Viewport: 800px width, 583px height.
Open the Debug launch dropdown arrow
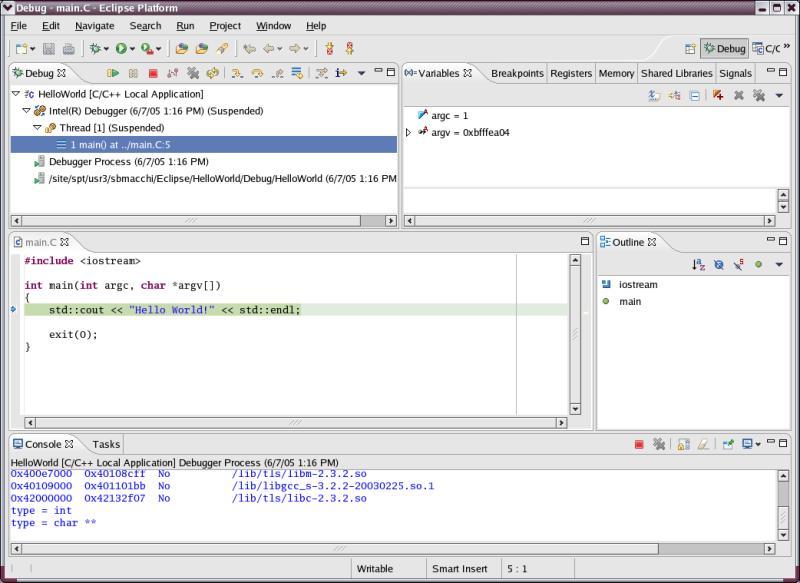pos(106,49)
